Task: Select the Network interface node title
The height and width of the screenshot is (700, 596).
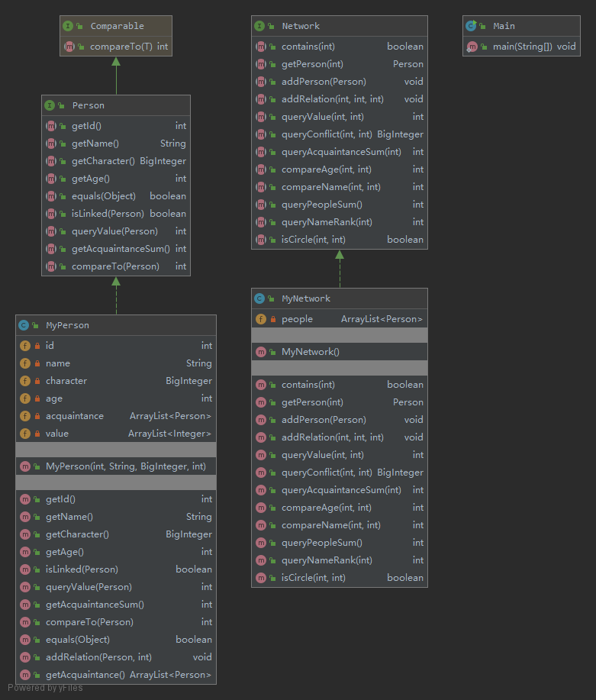Action: [x=301, y=26]
